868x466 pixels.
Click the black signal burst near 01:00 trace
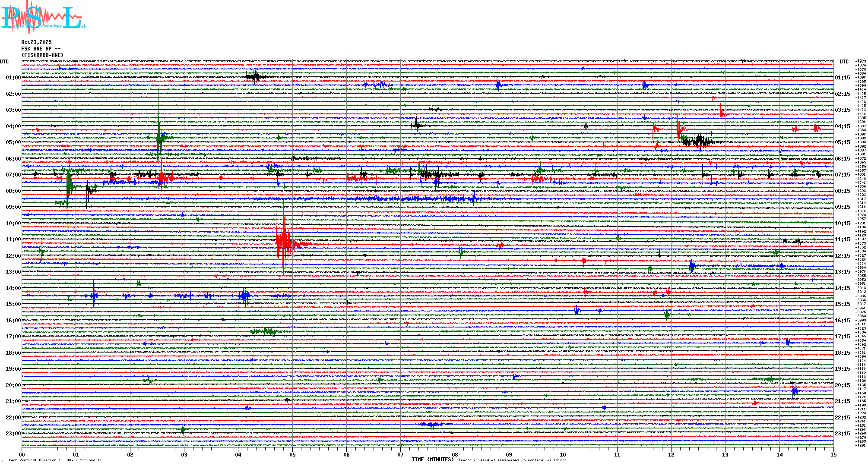click(x=254, y=77)
